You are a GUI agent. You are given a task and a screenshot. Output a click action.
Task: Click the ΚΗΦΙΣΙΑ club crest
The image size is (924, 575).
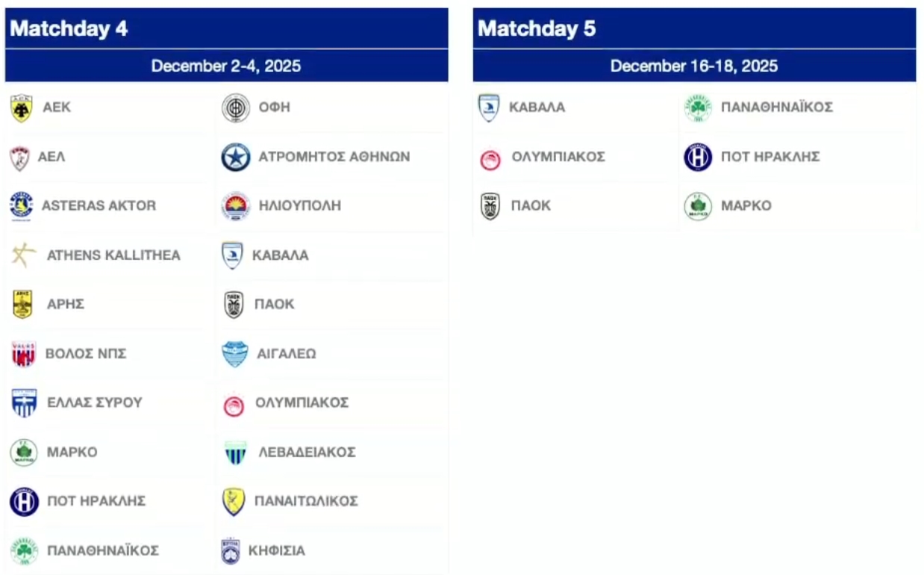click(x=231, y=551)
